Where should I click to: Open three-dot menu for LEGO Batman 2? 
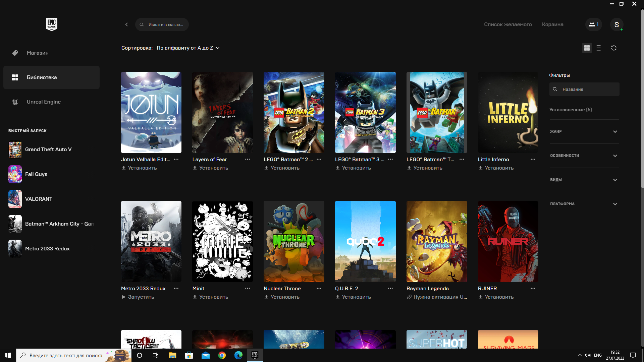(319, 159)
